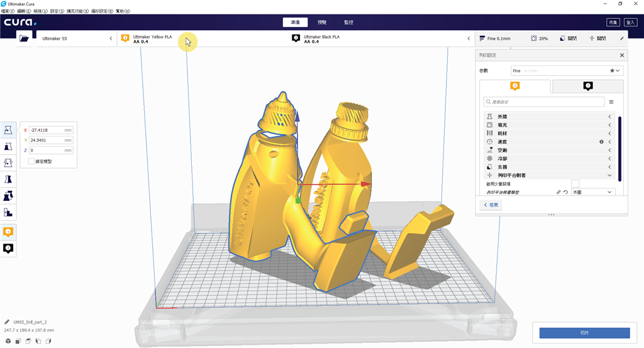The height and width of the screenshot is (348, 644).
Task: Click the 搜尋設定 search field
Action: point(544,101)
